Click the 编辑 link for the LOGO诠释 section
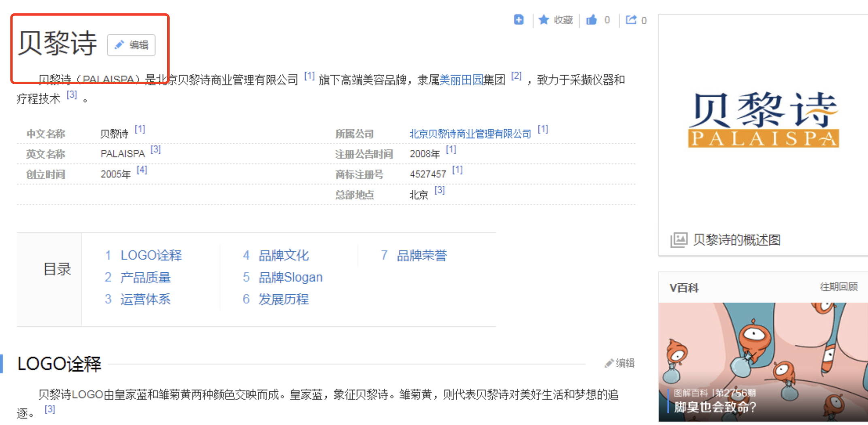This screenshot has width=868, height=425. tap(620, 363)
